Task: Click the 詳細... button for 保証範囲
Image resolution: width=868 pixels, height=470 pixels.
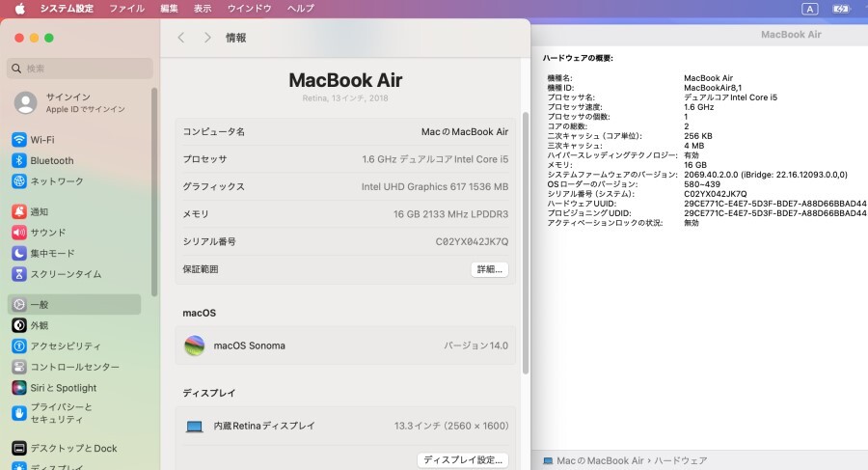Action: pyautogui.click(x=490, y=269)
